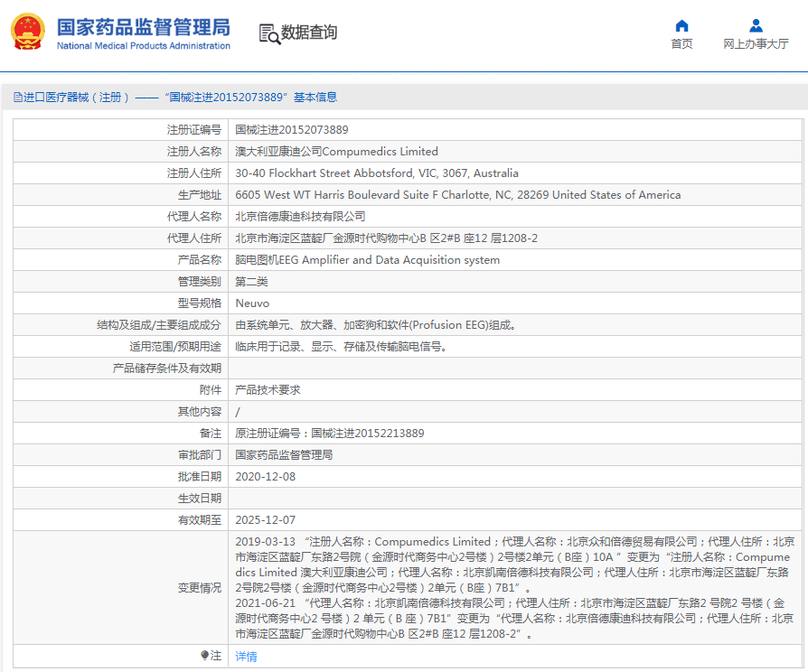The image size is (808, 672).
Task: Open the 详情 link
Action: (x=246, y=657)
